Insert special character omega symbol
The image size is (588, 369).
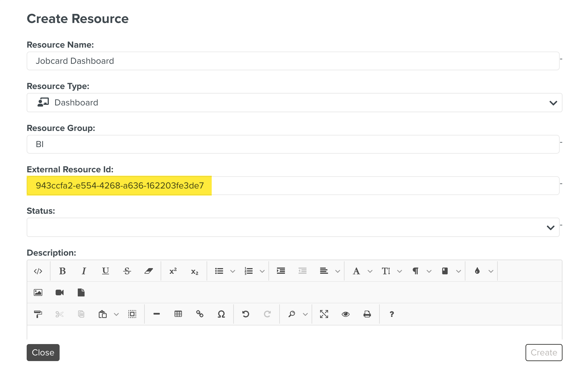(221, 314)
